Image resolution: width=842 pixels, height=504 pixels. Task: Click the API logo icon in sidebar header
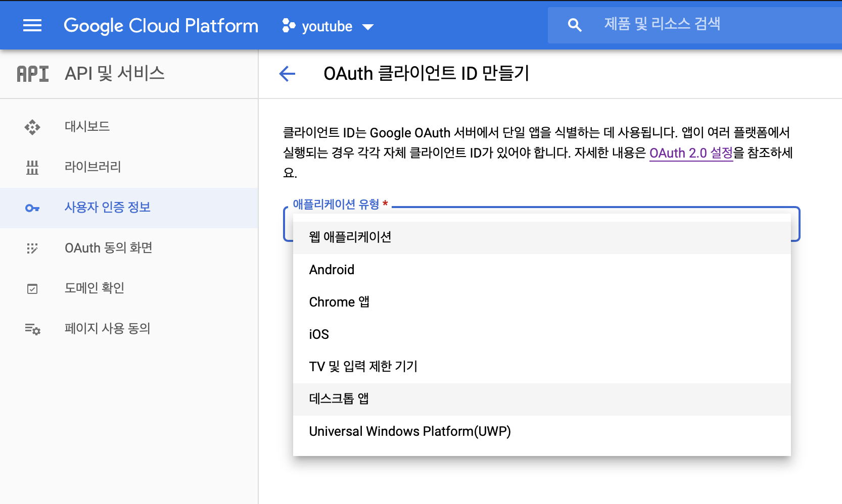click(33, 74)
